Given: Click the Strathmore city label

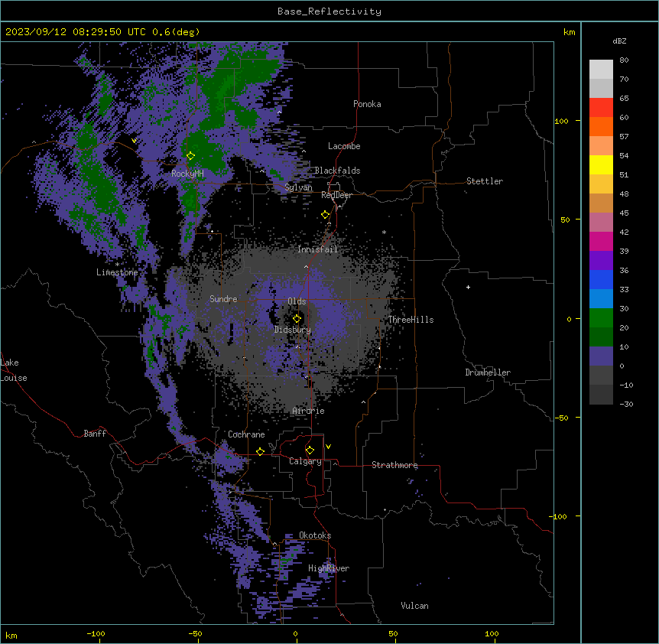Looking at the screenshot, I should (x=394, y=465).
